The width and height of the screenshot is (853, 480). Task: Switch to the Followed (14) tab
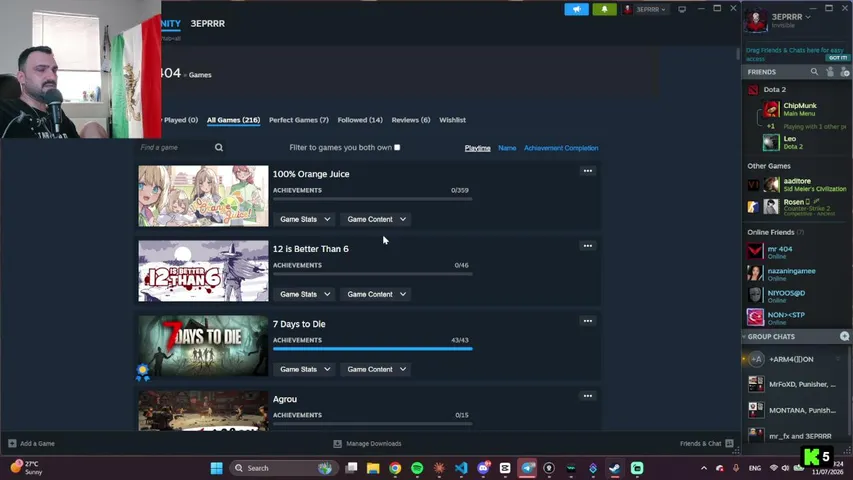pos(360,120)
